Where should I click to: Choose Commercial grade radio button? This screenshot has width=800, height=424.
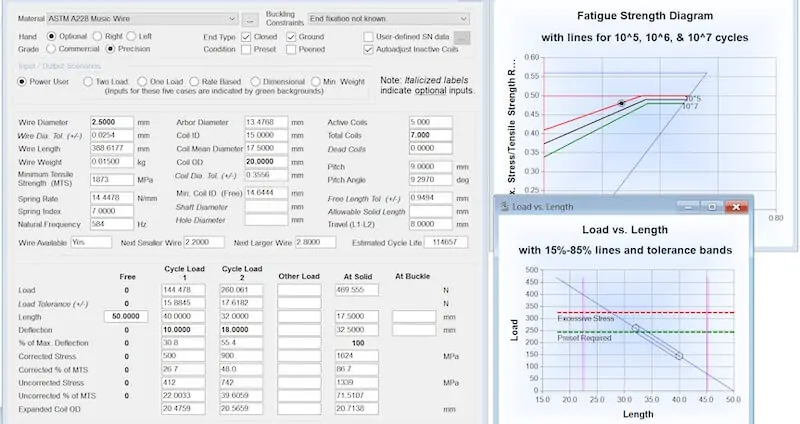click(x=54, y=48)
